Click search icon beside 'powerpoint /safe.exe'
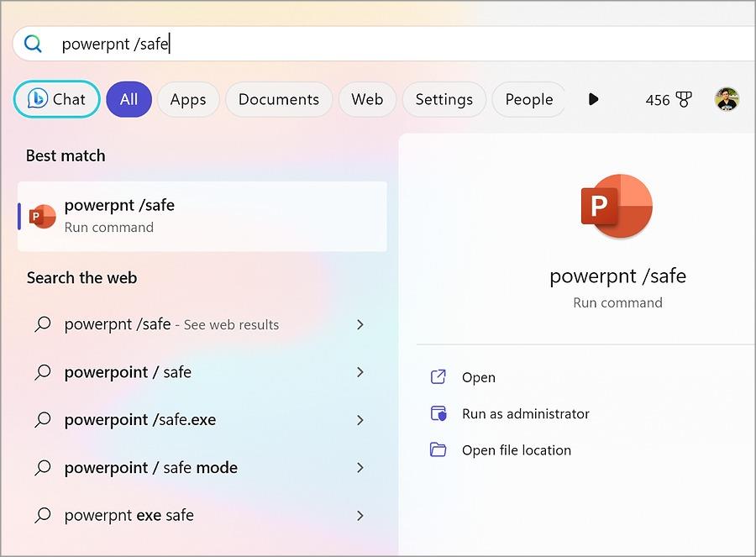 tap(43, 420)
